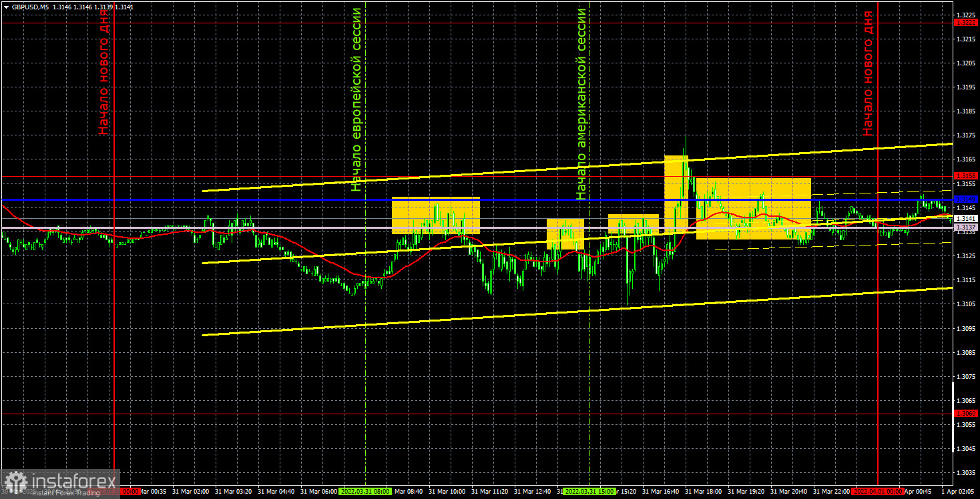Click the GBPUSD,M5 chart title

pos(29,7)
